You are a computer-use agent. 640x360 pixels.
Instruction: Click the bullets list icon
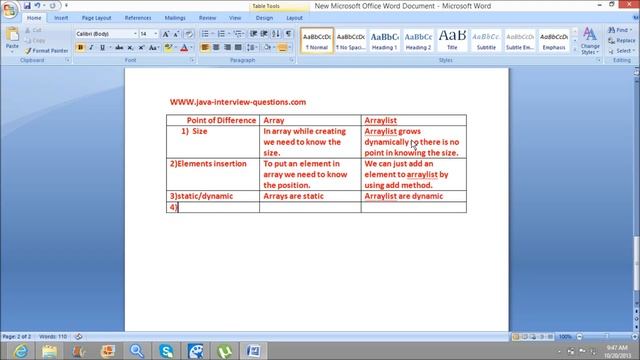(x=205, y=34)
